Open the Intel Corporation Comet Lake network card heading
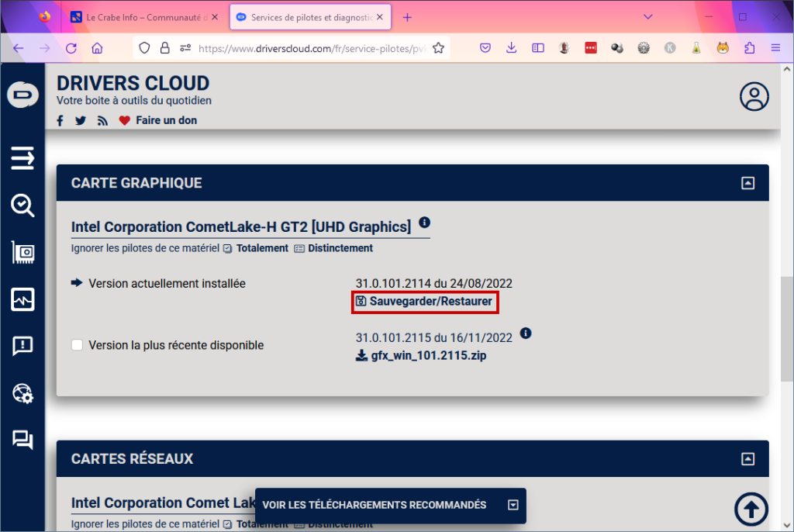This screenshot has width=794, height=532. point(163,503)
